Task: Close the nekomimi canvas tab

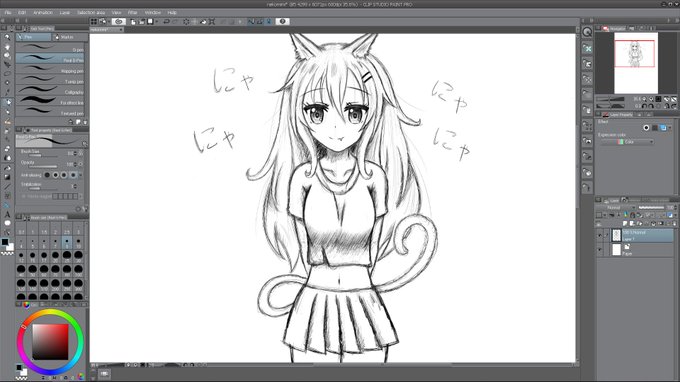Action: point(121,29)
